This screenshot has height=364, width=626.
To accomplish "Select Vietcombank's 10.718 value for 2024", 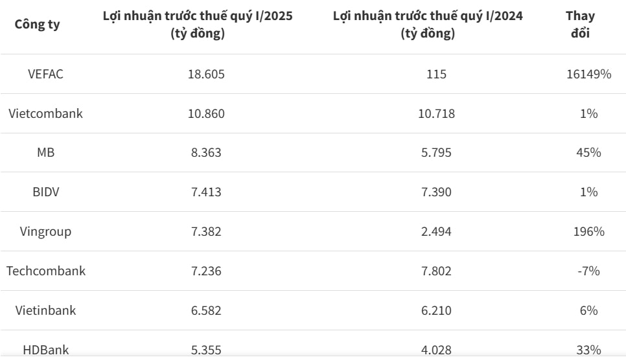I will pyautogui.click(x=436, y=113).
